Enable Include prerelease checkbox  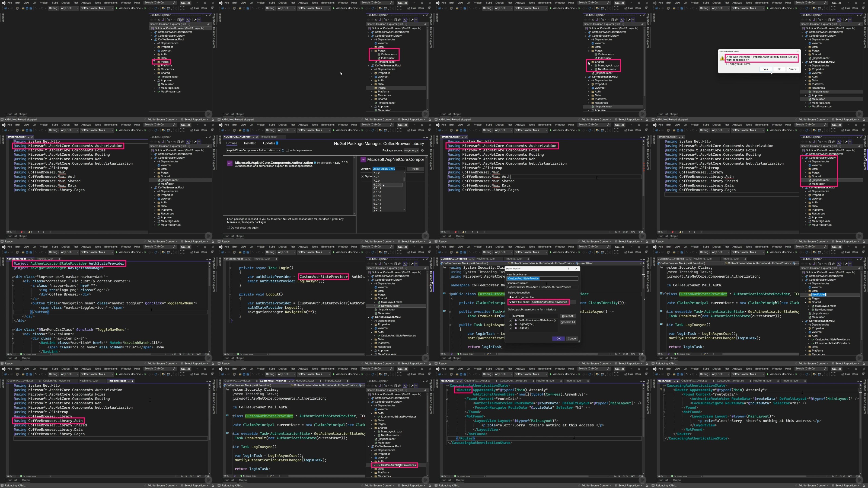[x=288, y=150]
